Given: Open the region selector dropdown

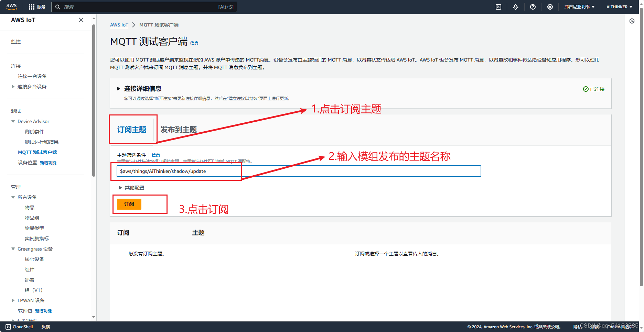Looking at the screenshot, I should click(x=579, y=7).
